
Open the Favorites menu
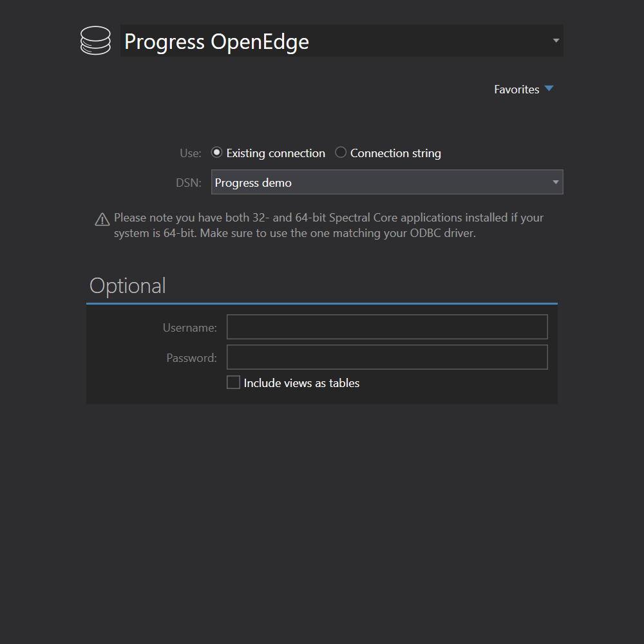516,90
